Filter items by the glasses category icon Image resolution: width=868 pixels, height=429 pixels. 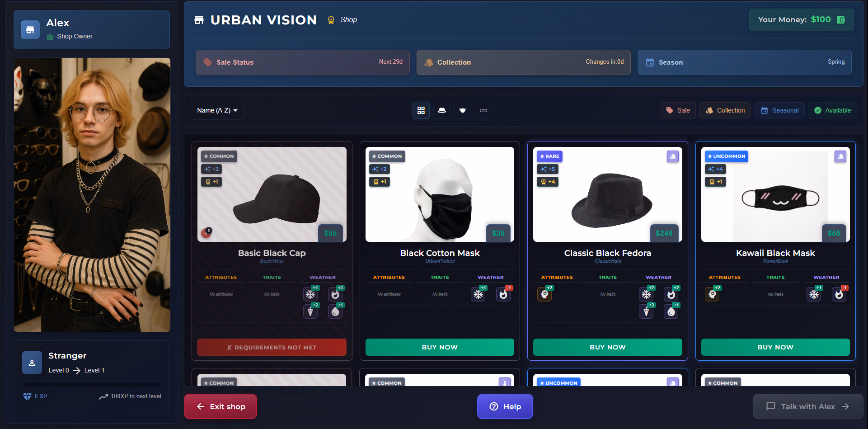(x=483, y=110)
